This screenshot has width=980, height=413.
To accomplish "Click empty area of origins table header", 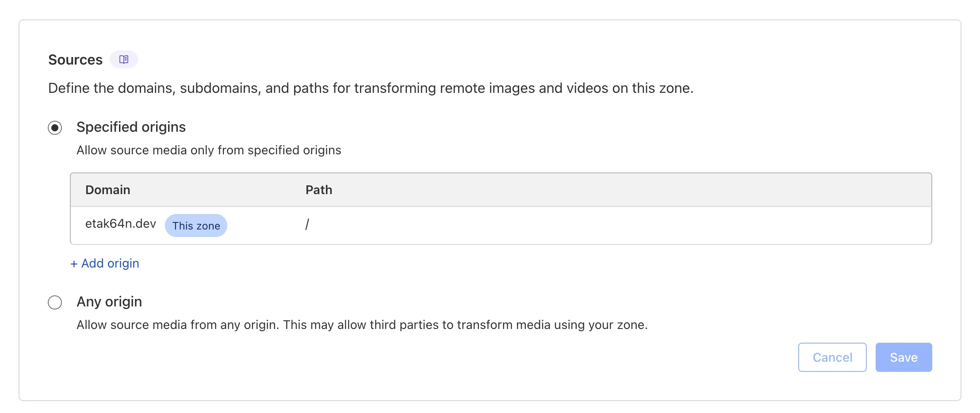I will click(x=619, y=190).
